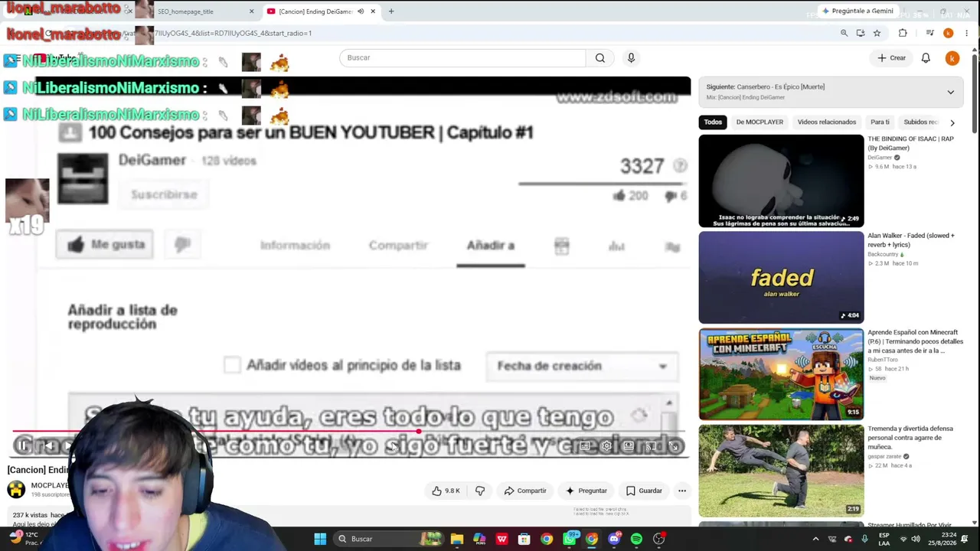Close the SEO_homepage_title tab
Image resolution: width=980 pixels, height=551 pixels.
coord(251,11)
